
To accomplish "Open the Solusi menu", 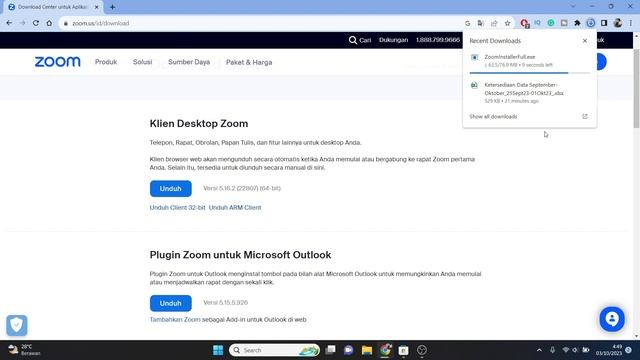I will 142,62.
